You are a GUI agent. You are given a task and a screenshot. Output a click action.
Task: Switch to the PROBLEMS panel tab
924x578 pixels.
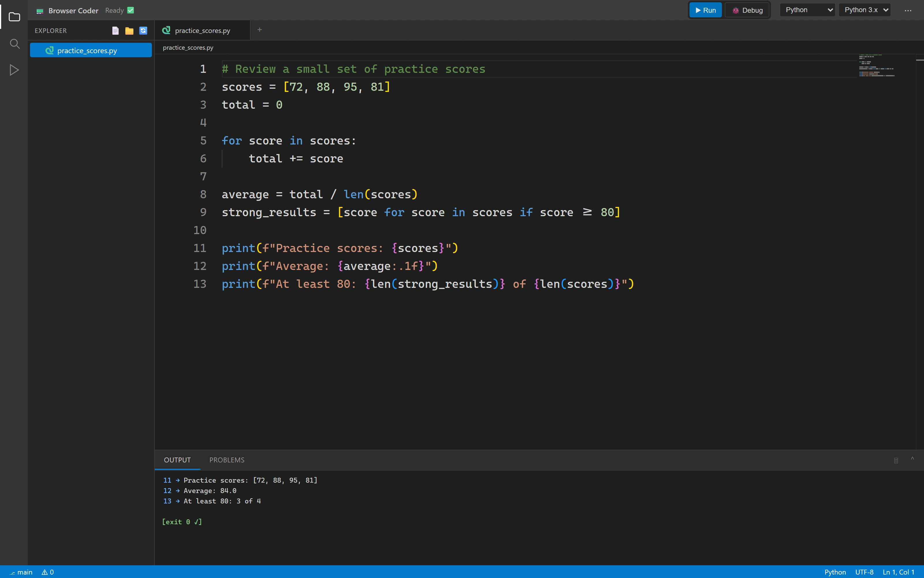[x=227, y=460]
